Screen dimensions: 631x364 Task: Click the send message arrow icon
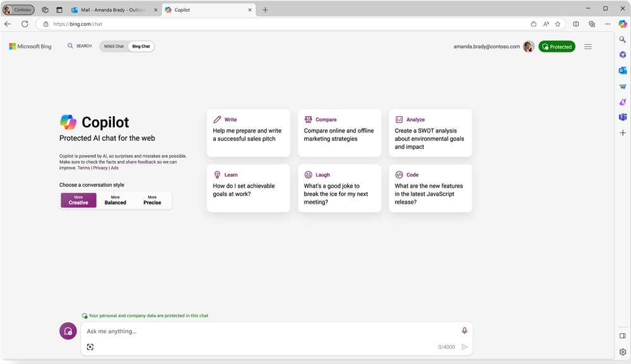click(465, 346)
